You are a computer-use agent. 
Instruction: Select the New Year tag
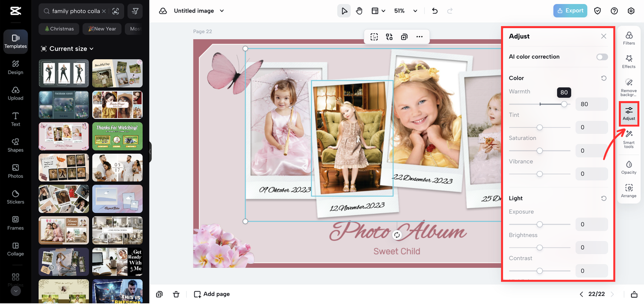point(102,29)
